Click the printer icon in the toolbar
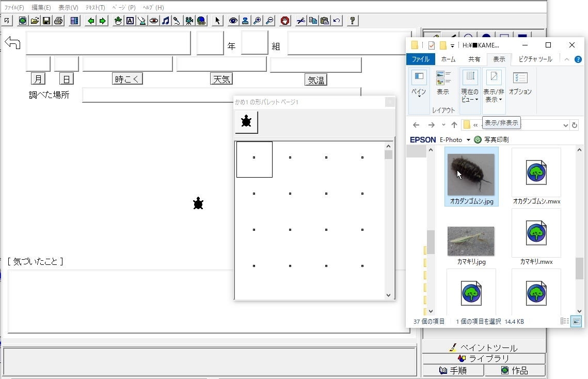 pyautogui.click(x=58, y=21)
